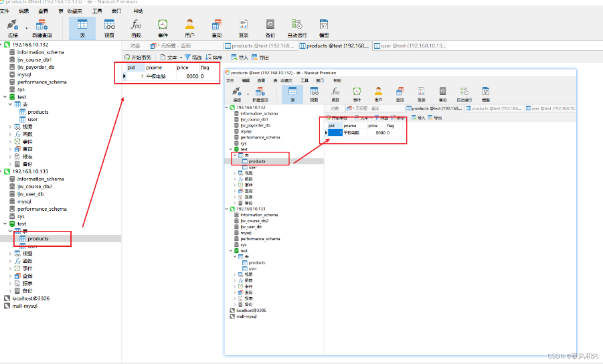The width and height of the screenshot is (603, 364).
Task: Collapse 192.168.10.133 connection node in outer window tree
Action: pyautogui.click(x=1, y=171)
